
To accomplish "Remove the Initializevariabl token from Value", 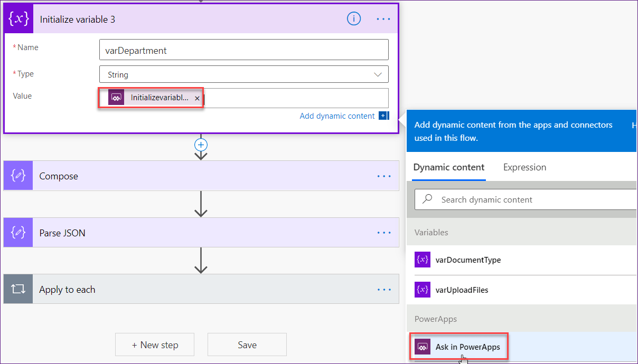I will tap(197, 98).
